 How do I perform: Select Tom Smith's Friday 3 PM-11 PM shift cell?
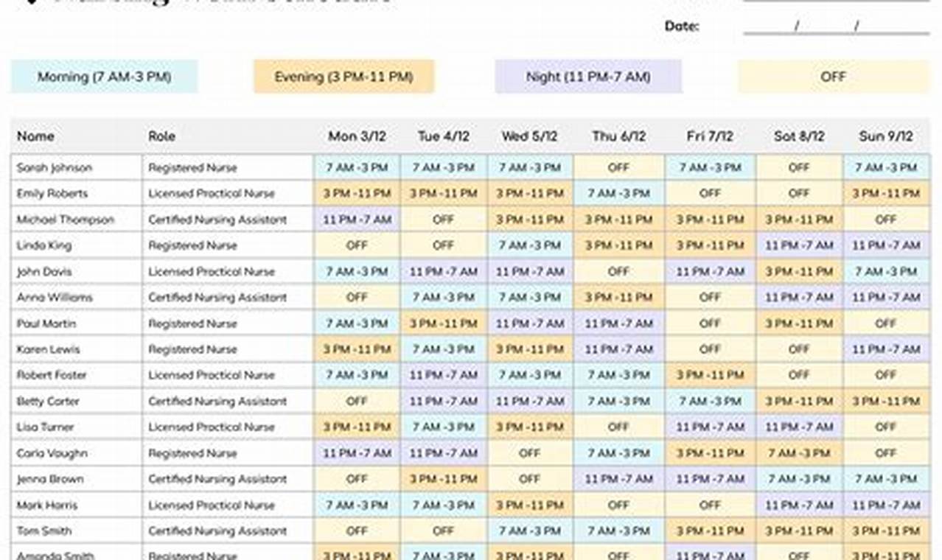(x=709, y=531)
